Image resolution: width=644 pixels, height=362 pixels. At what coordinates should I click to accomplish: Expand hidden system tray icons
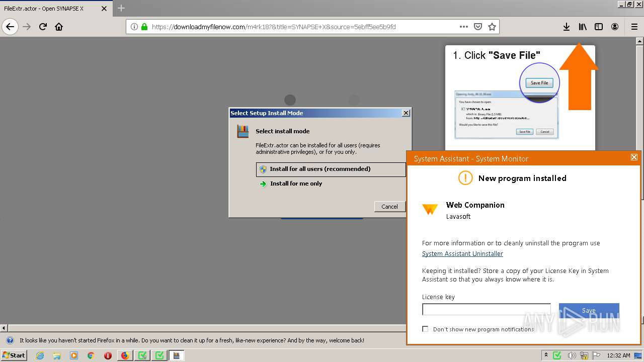coord(546,355)
